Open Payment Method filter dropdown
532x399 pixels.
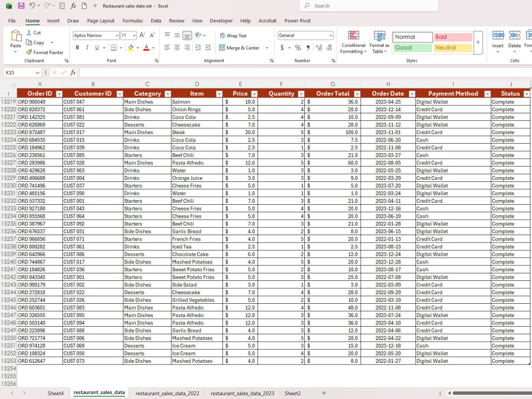point(487,94)
